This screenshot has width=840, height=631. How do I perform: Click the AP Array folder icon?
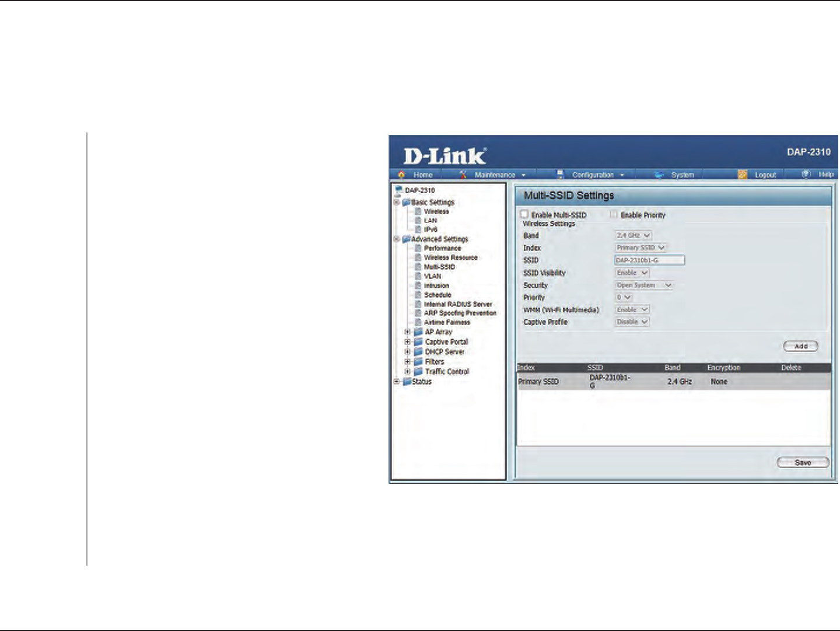(418, 332)
